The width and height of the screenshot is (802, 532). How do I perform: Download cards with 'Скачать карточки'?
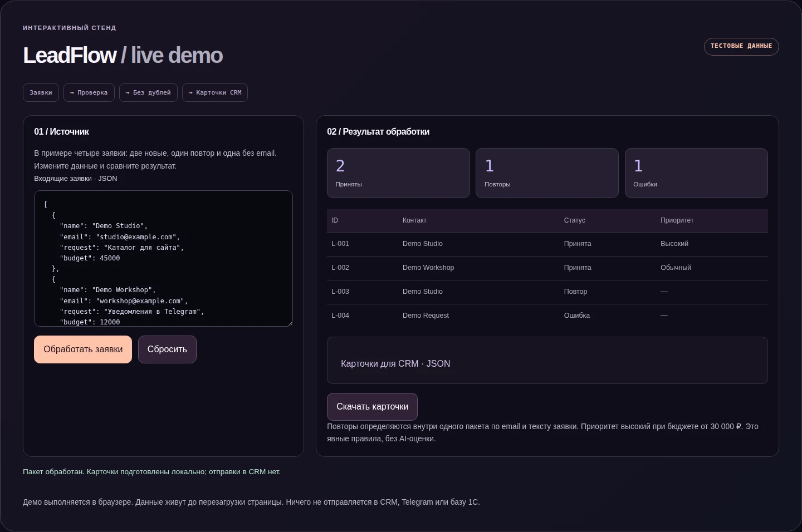tap(372, 407)
